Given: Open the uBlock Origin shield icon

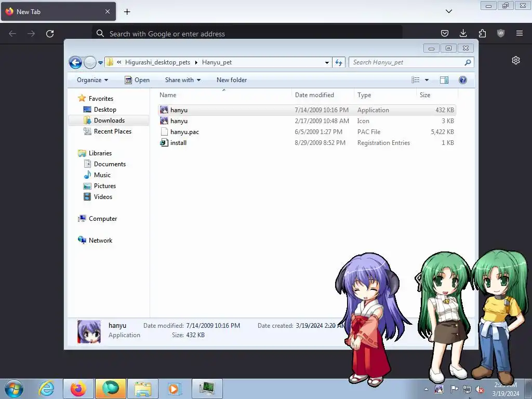Looking at the screenshot, I should [x=501, y=33].
